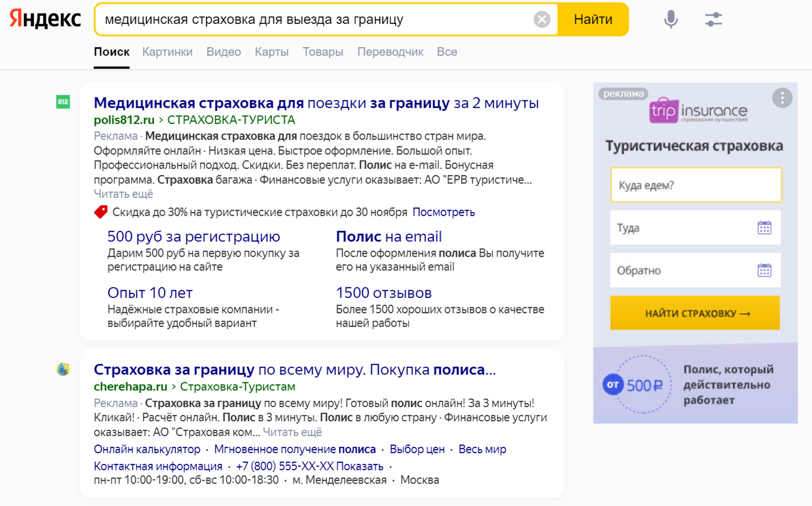The height and width of the screenshot is (506, 812).
Task: Open Весь мир link
Action: click(482, 449)
